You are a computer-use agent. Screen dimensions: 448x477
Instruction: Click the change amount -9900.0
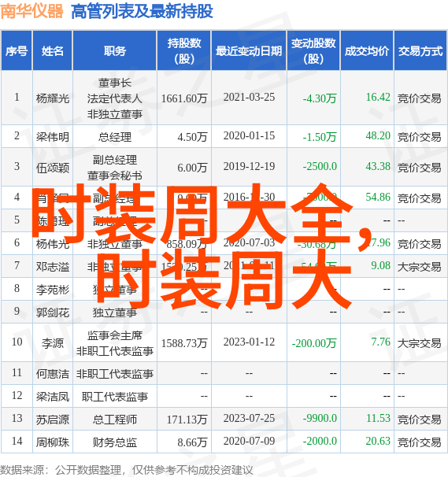click(320, 418)
